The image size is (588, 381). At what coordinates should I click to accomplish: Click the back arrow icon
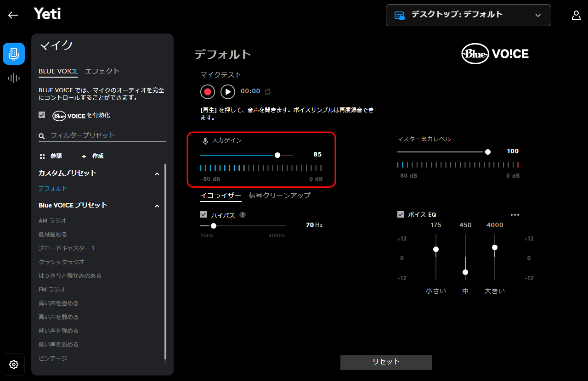13,15
